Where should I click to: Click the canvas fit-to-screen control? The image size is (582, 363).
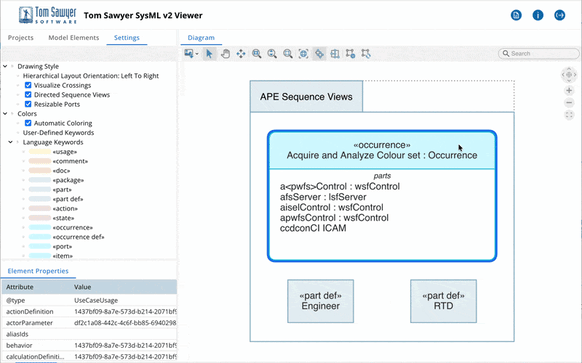pos(569,115)
